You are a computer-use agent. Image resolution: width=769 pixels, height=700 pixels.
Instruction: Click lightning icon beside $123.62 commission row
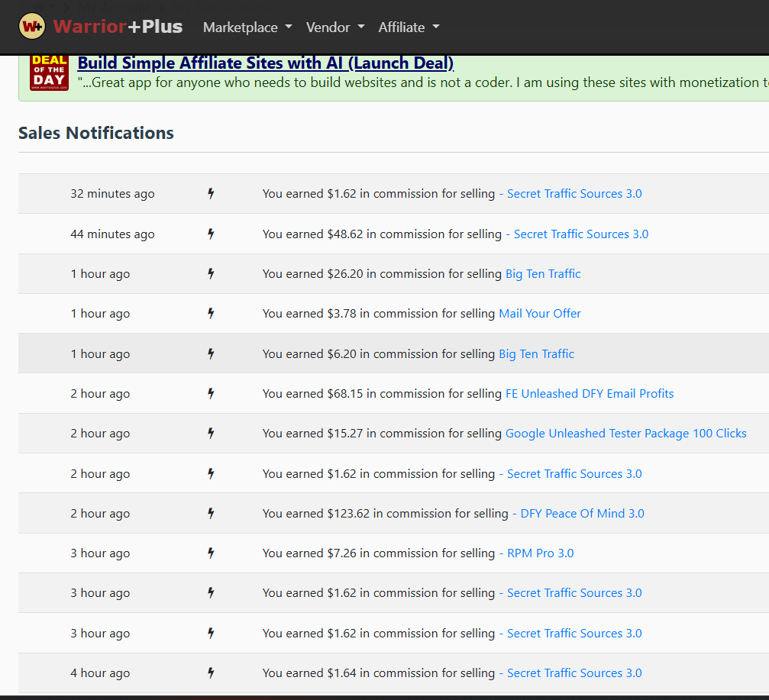(211, 513)
